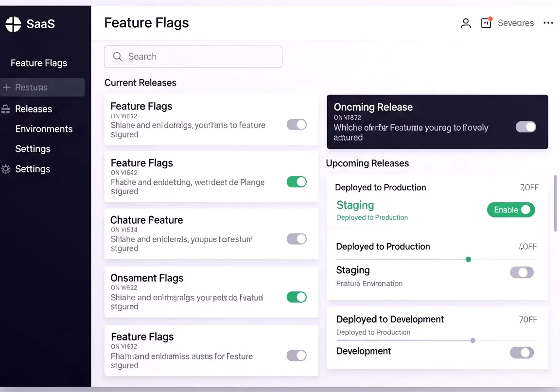
Task: Open the Settings item below Environments
Action: [33, 149]
